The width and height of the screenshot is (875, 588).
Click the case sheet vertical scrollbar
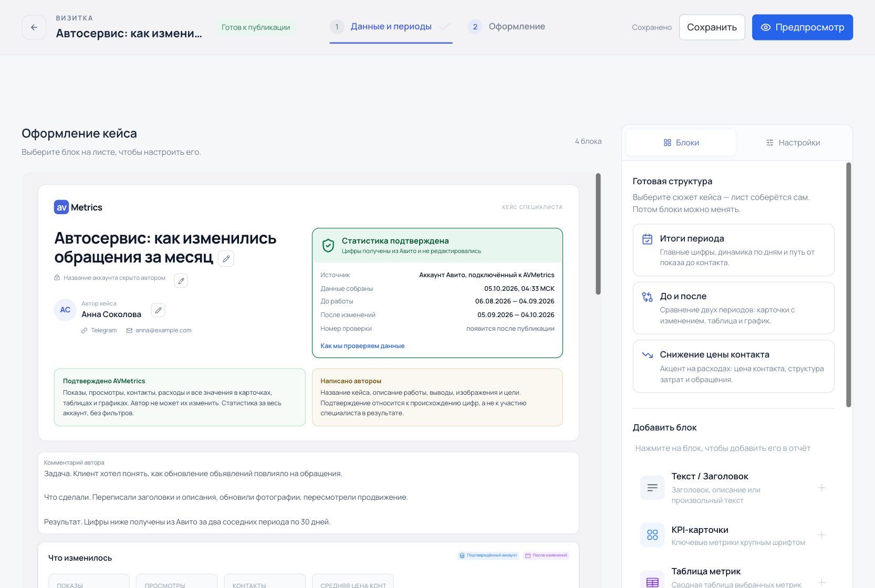point(598,234)
